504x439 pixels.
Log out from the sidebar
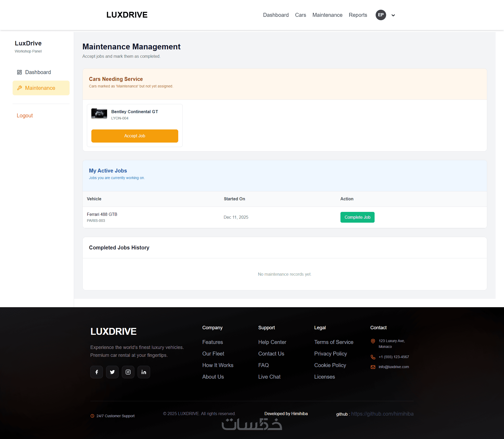pyautogui.click(x=25, y=116)
